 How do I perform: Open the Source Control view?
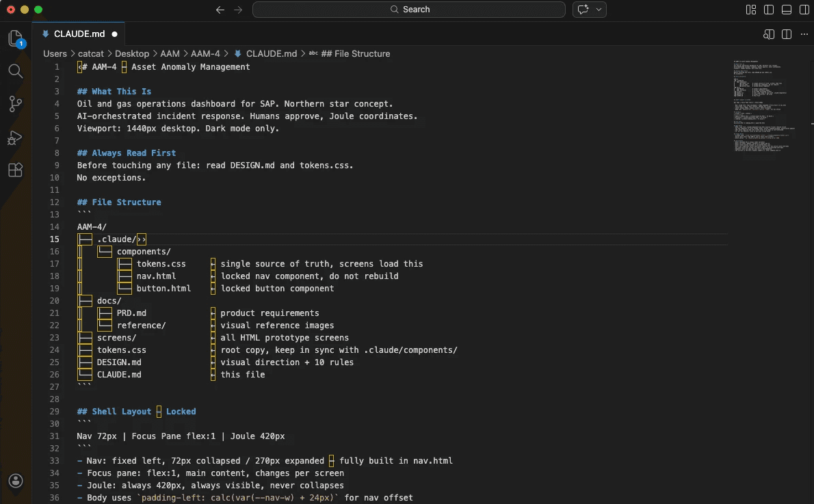[16, 104]
